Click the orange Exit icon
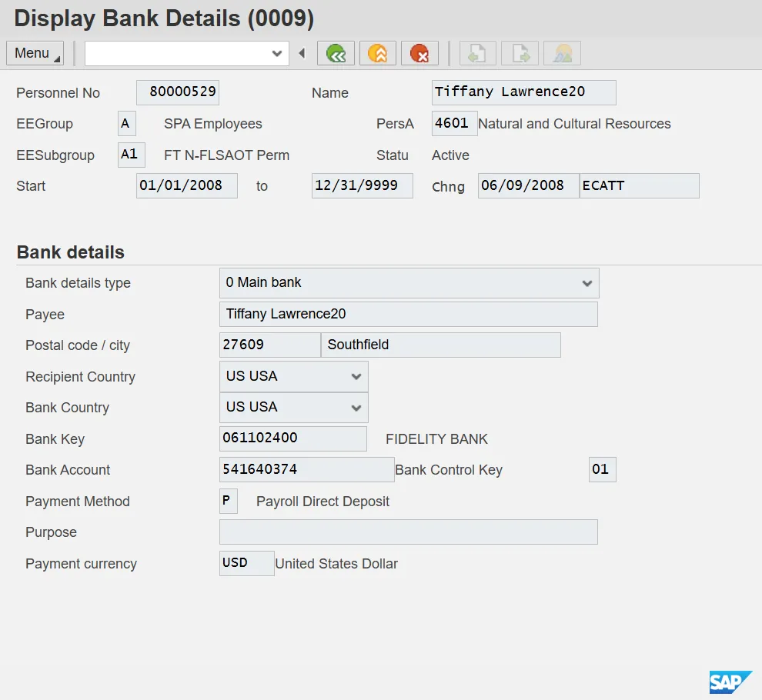 [x=377, y=54]
